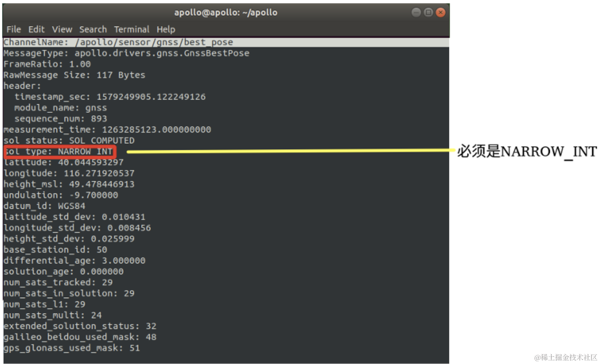This screenshot has width=600, height=364.
Task: Click the header: line
Action: (22, 86)
